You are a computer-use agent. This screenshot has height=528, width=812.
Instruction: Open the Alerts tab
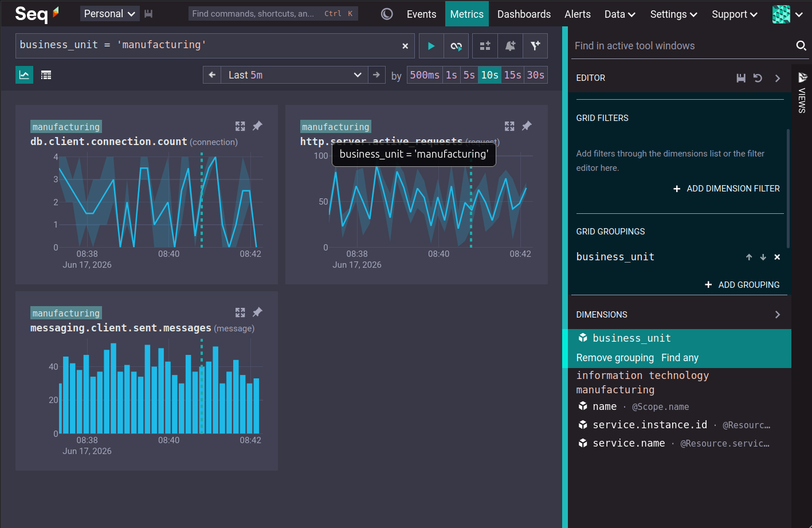[578, 14]
